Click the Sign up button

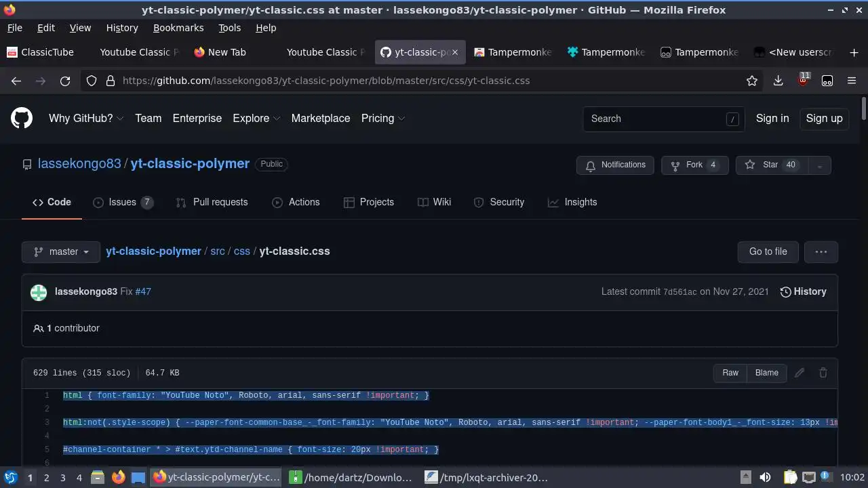click(824, 118)
